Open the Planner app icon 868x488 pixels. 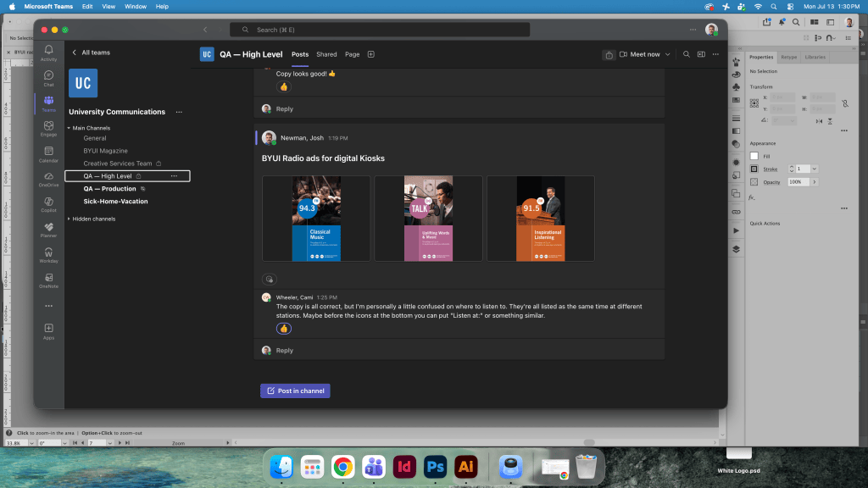[48, 230]
